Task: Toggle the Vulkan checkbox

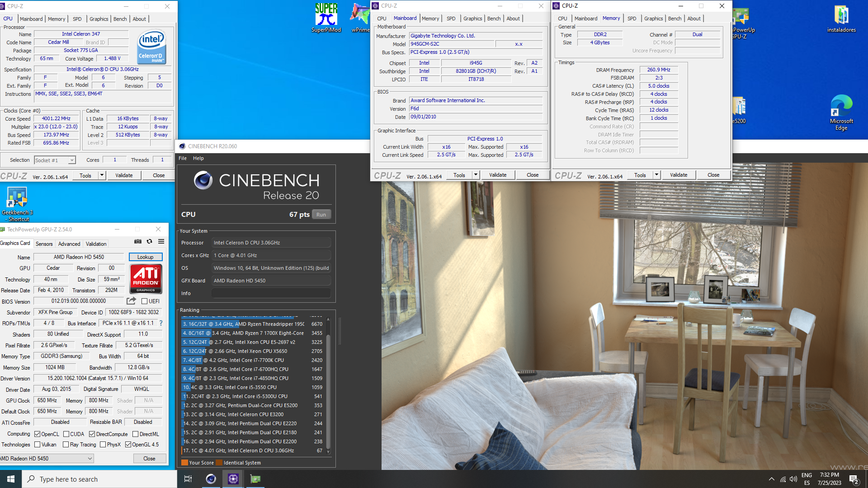Action: [x=38, y=445]
